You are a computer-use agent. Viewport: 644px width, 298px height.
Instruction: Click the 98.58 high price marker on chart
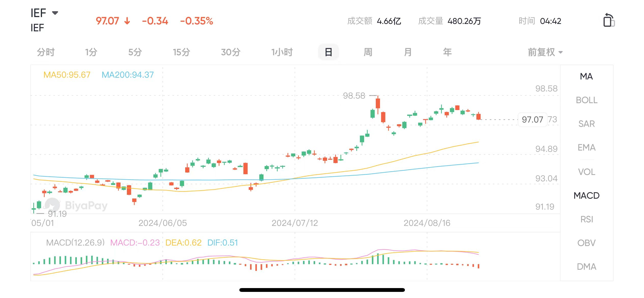coord(354,96)
